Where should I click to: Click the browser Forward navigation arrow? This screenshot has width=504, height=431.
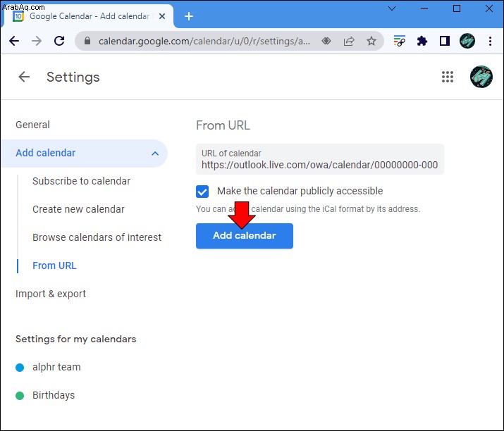[x=37, y=41]
